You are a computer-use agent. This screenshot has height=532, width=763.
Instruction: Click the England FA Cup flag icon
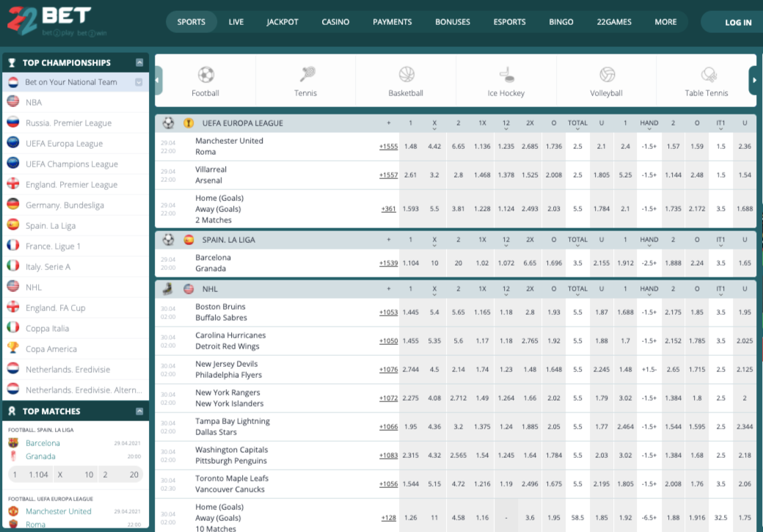(x=13, y=307)
